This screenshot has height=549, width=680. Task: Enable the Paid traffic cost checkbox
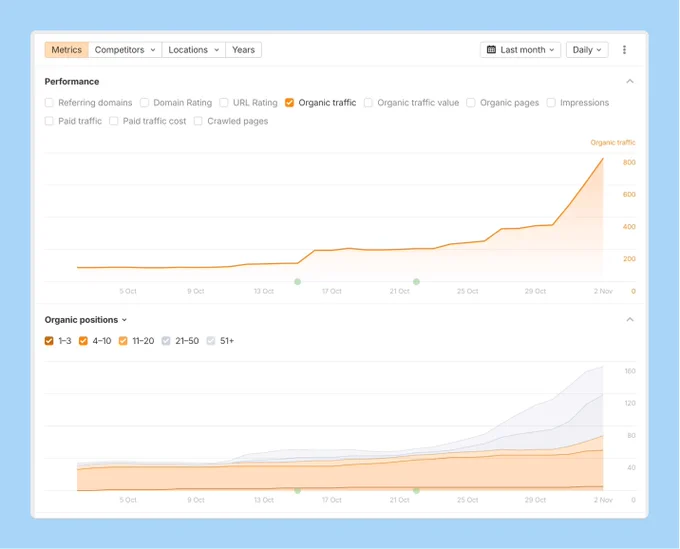pos(114,121)
